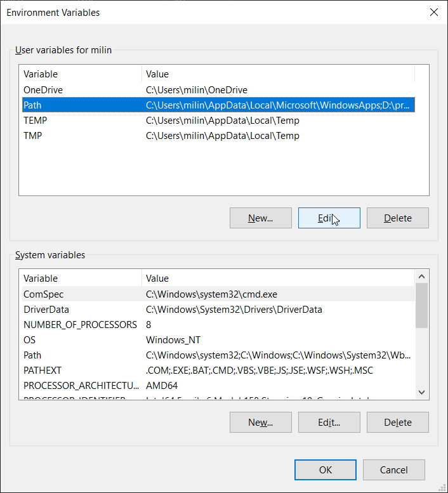
Task: Sort user variables by Variable column header
Action: click(x=80, y=74)
